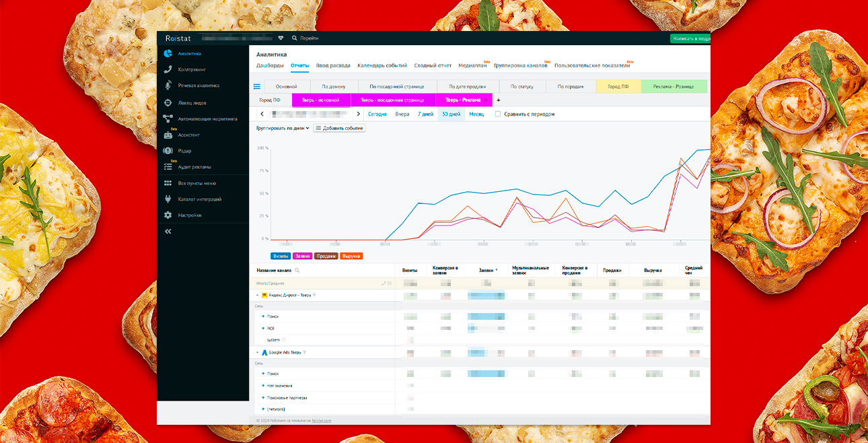Viewport: 868px width, 443px height.
Task: Open the Ассистент robot icon
Action: [x=168, y=135]
